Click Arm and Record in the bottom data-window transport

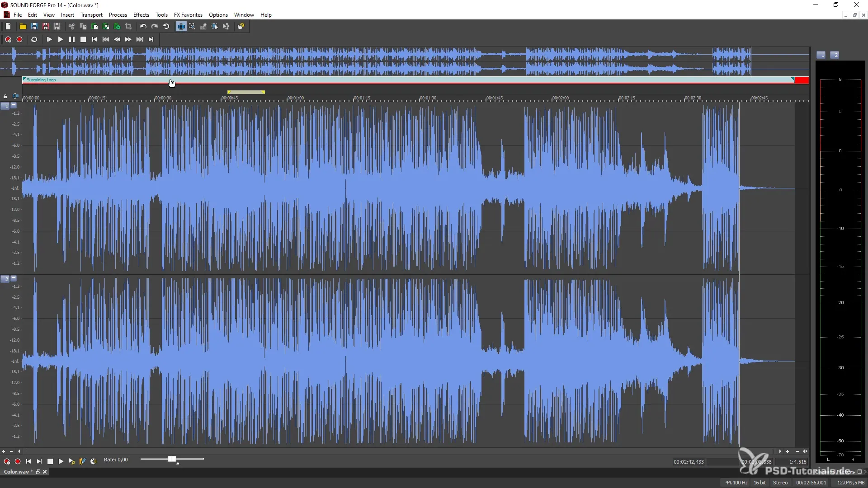pos(7,461)
